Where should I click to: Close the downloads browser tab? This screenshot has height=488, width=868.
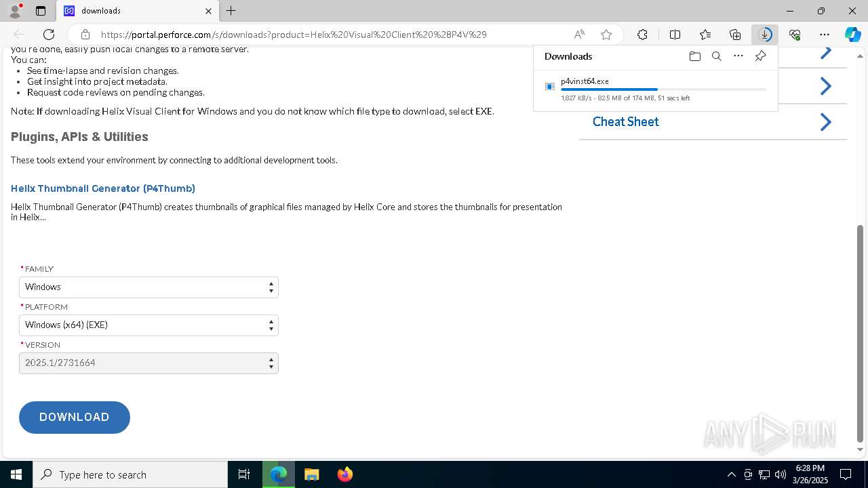[x=208, y=11]
